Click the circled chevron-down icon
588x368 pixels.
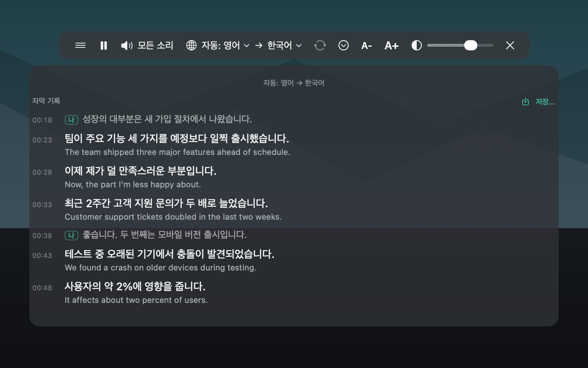click(344, 45)
